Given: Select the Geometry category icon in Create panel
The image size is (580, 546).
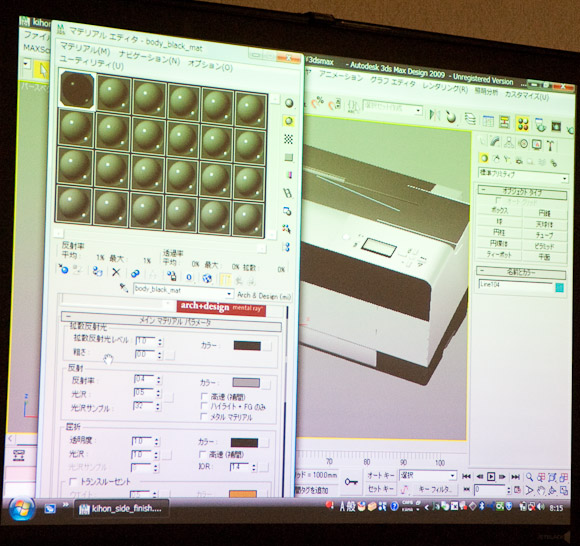Looking at the screenshot, I should [x=484, y=158].
